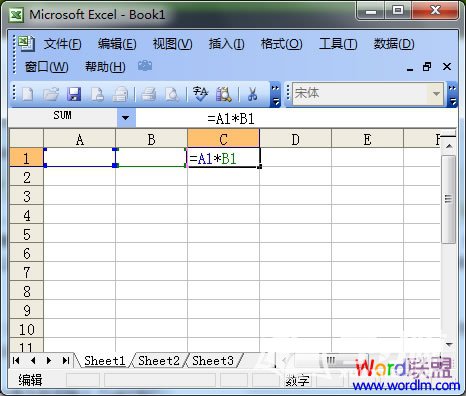Select column A header

(x=79, y=139)
